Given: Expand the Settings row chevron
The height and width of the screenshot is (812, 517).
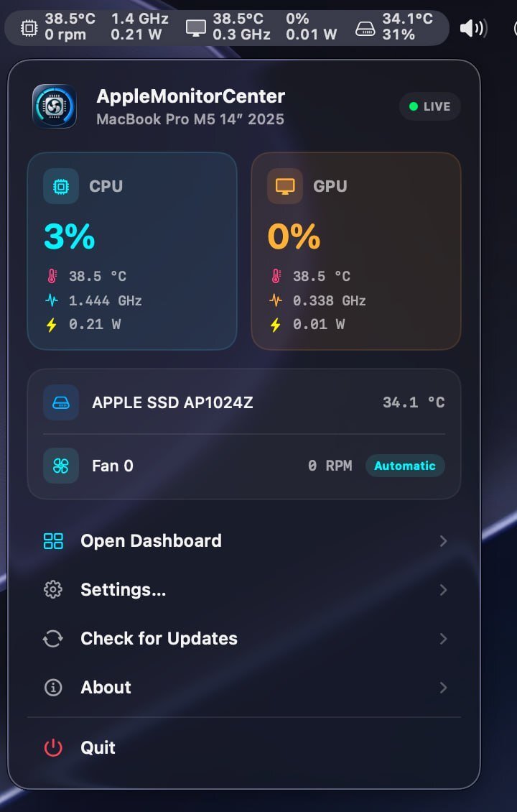Looking at the screenshot, I should [x=443, y=590].
